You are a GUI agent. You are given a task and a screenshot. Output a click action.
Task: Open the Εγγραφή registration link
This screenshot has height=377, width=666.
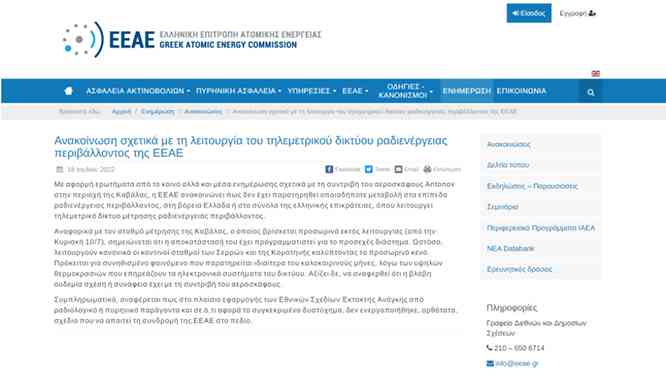pos(577,13)
